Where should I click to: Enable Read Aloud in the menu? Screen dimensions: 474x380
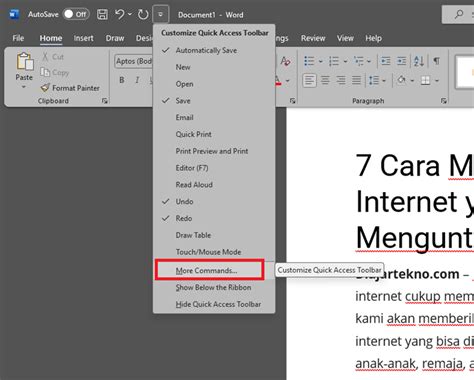click(x=214, y=185)
